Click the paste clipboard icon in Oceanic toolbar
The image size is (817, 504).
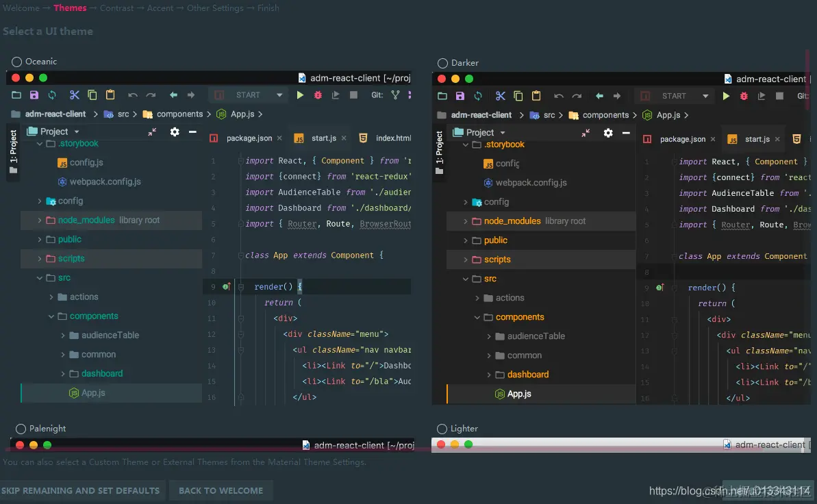pyautogui.click(x=110, y=95)
